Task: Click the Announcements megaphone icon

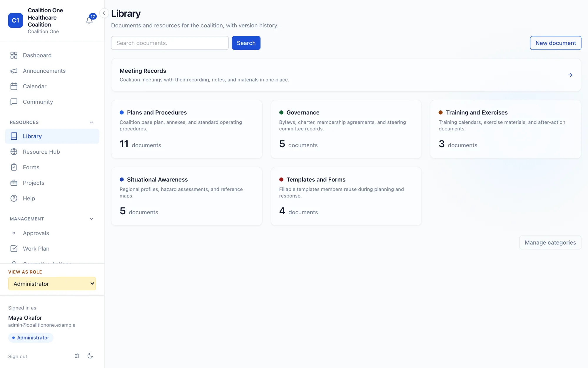Action: (14, 71)
